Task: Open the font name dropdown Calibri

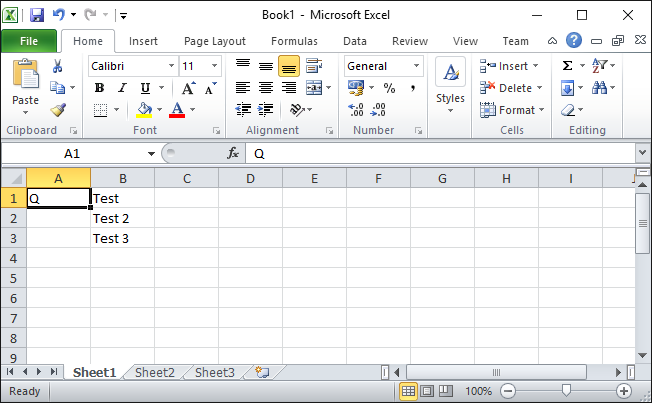Action: [x=171, y=66]
